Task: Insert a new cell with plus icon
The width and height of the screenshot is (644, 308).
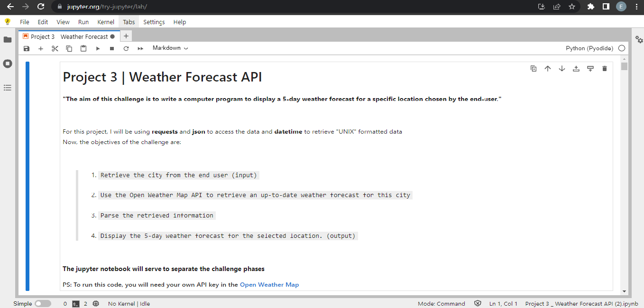Action: coord(41,48)
